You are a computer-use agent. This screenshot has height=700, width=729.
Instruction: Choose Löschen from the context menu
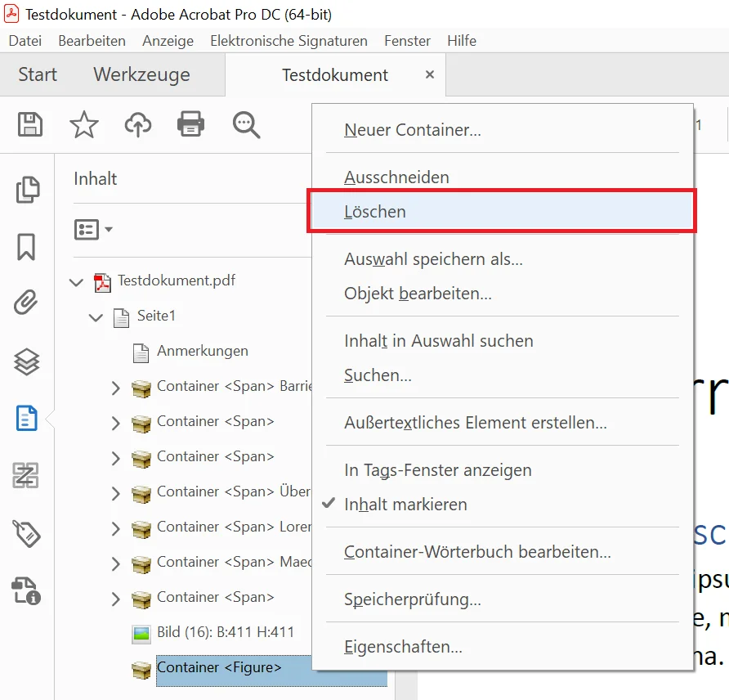[x=375, y=212]
